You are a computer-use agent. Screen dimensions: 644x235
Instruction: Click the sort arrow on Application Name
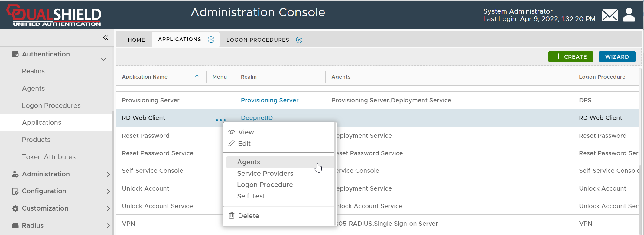[197, 77]
